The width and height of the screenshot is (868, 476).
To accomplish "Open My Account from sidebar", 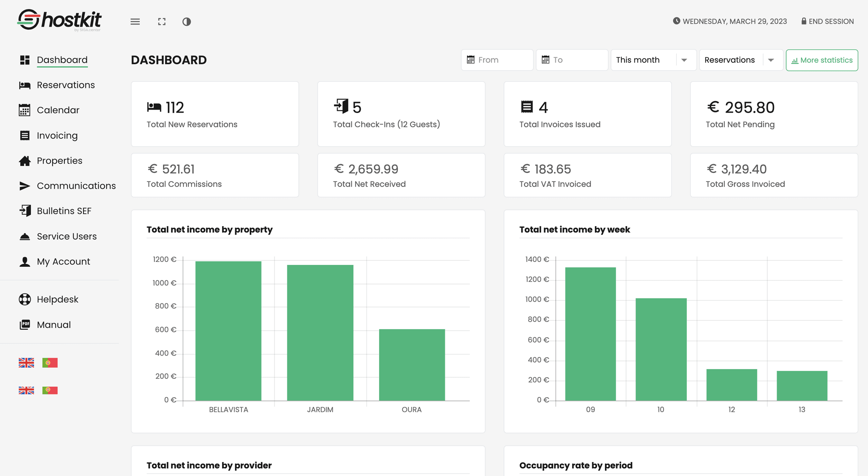I will [63, 261].
